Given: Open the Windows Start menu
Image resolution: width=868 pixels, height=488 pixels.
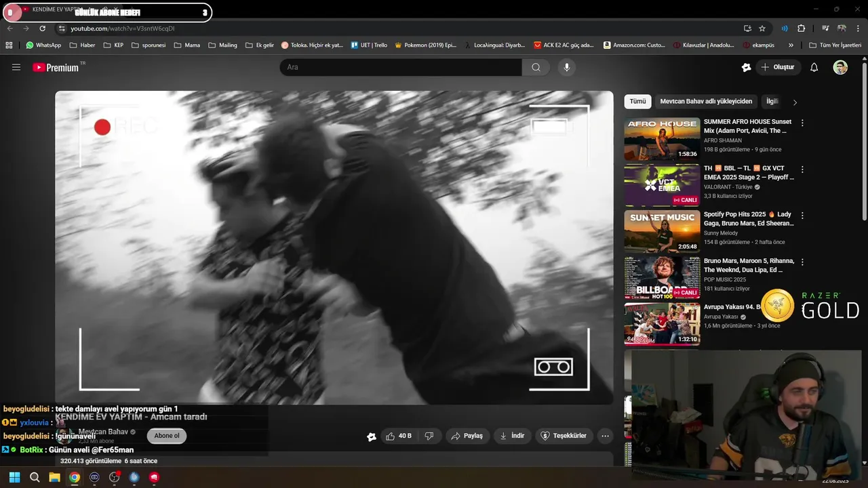Looking at the screenshot, I should (14, 477).
